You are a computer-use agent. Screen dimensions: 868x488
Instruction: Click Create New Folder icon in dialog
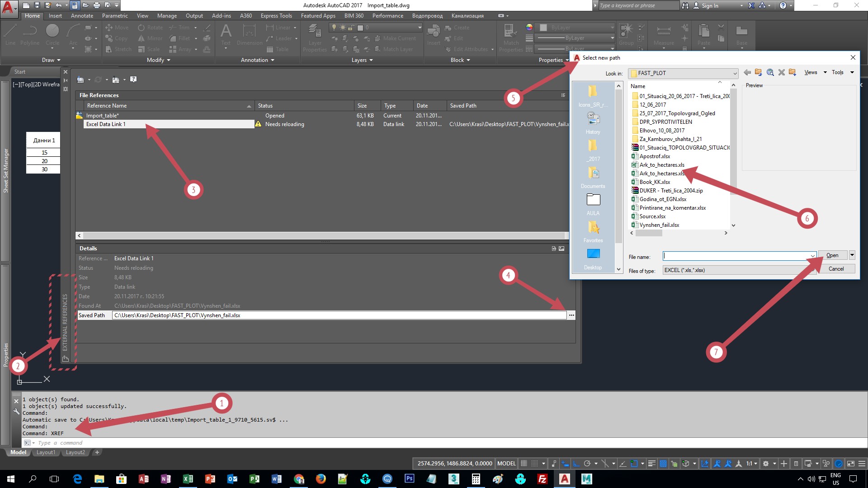pos(792,72)
